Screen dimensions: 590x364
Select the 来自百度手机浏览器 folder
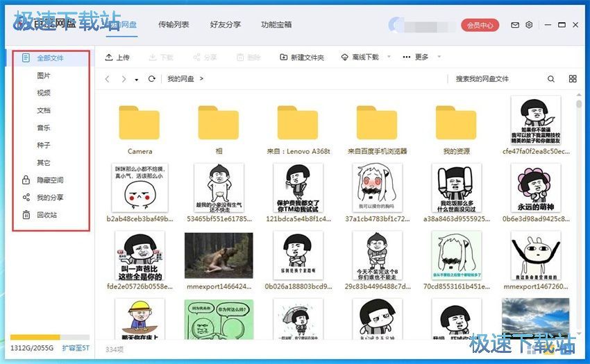pos(377,130)
